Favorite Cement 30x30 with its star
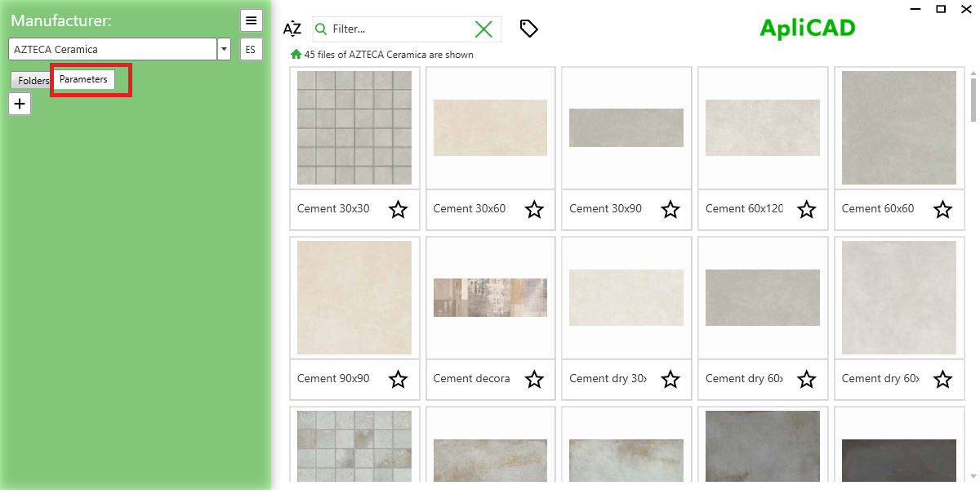This screenshot has height=490, width=980. [399, 210]
